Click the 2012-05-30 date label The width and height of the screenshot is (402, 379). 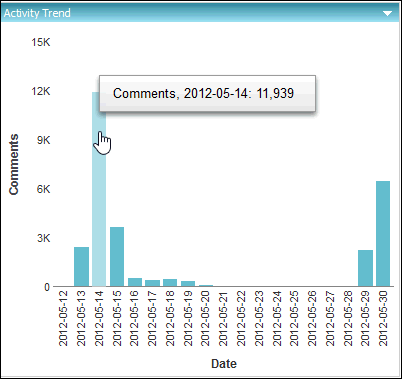(383, 318)
